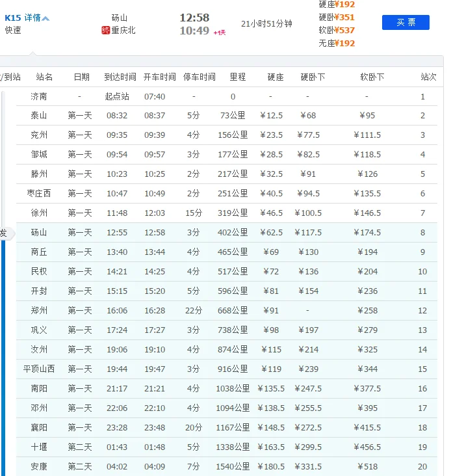The height and width of the screenshot is (476, 451).
Task: Click the 民权 station name
Action: 39,271
